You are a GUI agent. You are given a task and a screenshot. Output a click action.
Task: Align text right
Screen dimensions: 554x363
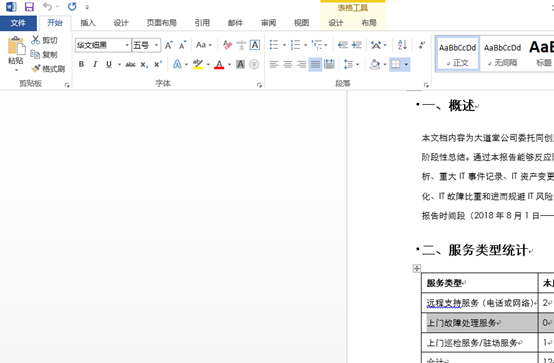[x=301, y=64]
